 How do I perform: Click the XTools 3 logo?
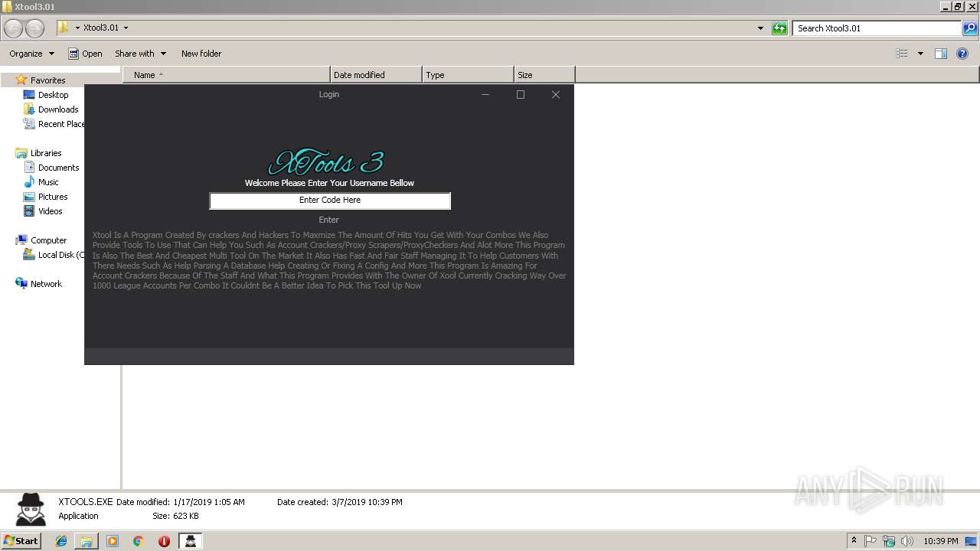326,162
